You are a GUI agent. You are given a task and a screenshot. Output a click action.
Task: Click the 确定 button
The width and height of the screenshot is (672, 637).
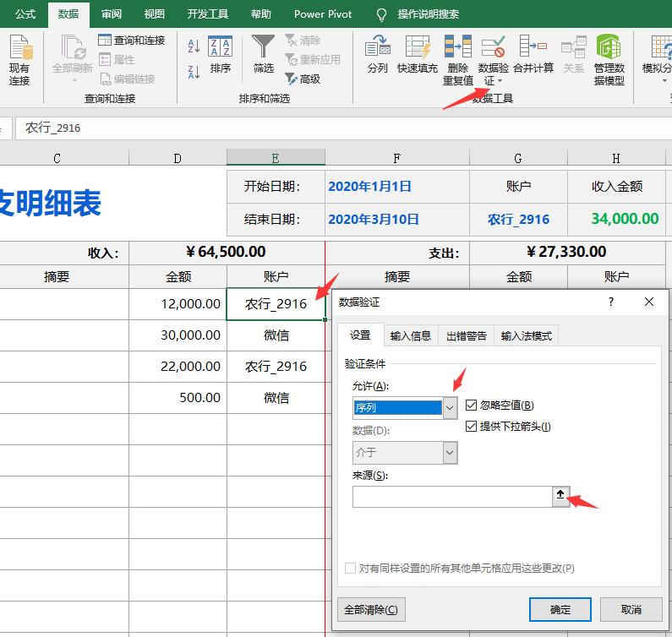coord(560,609)
